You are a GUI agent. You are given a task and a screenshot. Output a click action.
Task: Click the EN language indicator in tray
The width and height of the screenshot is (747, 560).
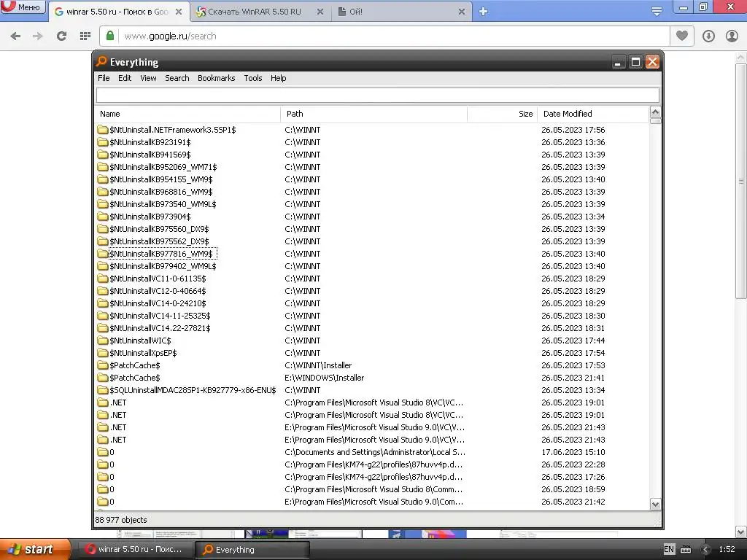(x=669, y=549)
